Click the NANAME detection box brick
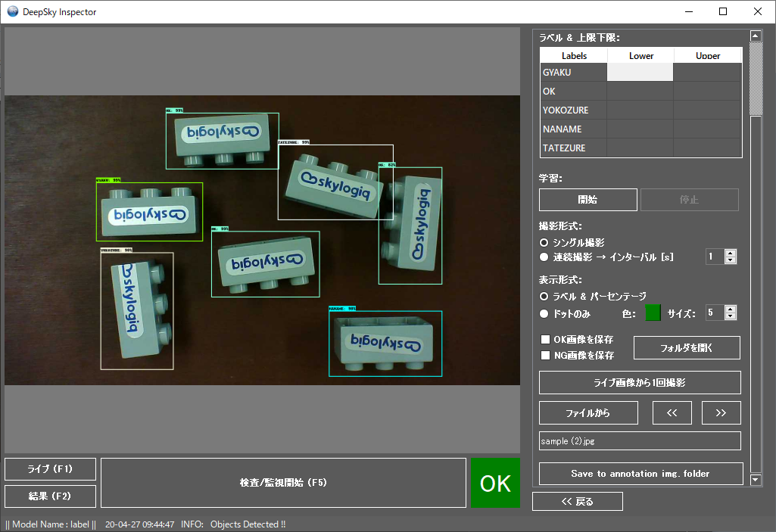The image size is (776, 532). 385,344
